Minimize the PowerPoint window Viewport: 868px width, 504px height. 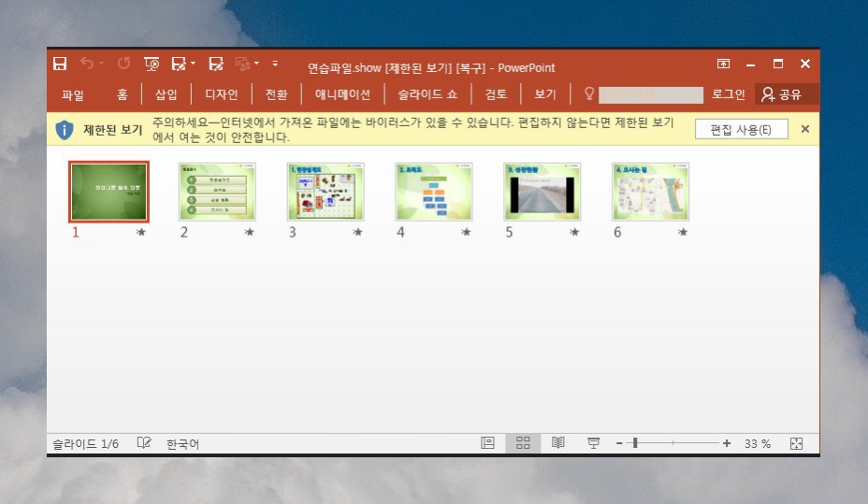(751, 65)
